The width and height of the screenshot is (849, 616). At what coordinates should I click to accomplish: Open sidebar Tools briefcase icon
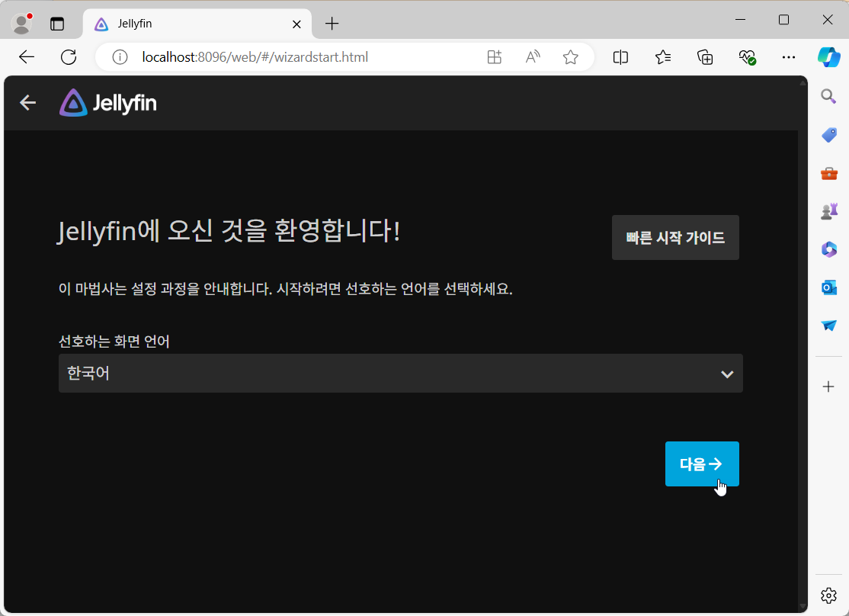point(828,173)
